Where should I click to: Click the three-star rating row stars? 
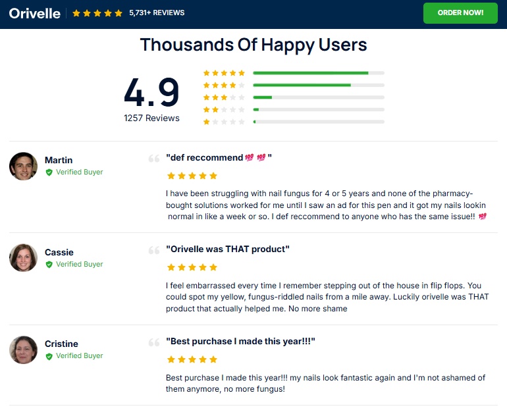coord(224,97)
